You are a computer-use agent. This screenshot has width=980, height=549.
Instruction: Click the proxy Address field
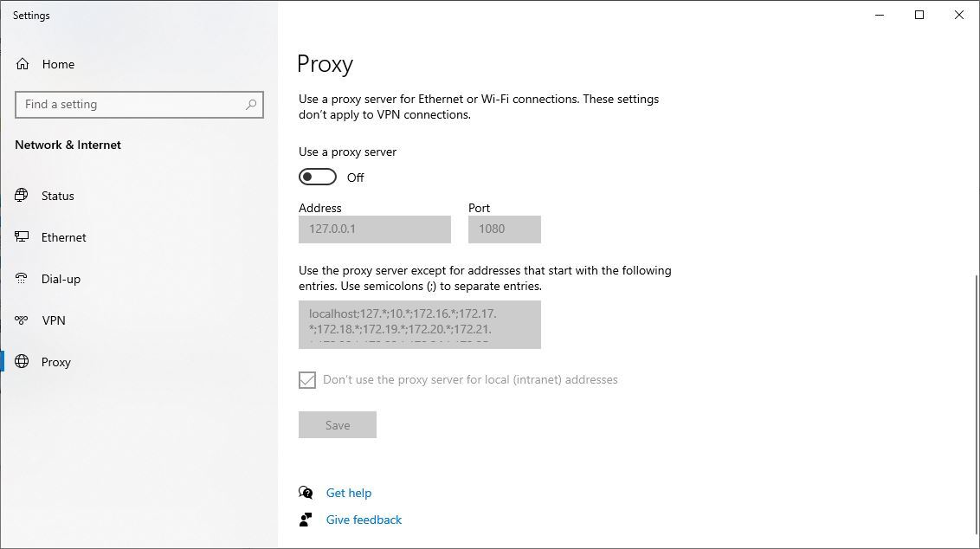point(374,229)
